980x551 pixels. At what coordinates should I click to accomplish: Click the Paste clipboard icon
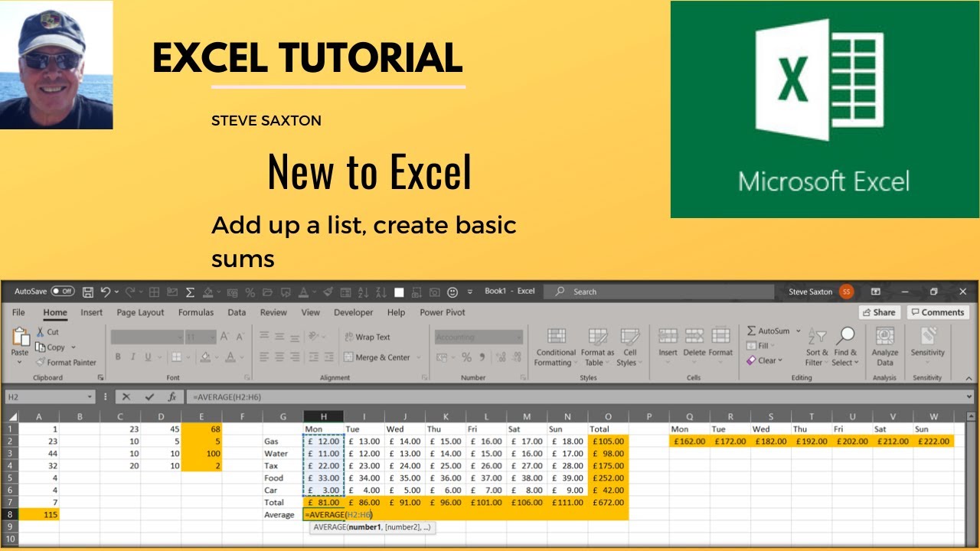point(20,336)
